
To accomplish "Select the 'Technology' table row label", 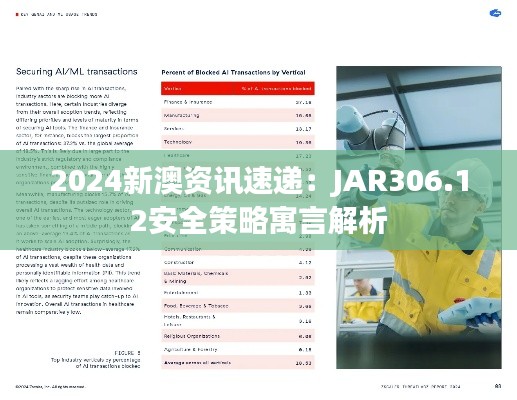I will pos(178,142).
